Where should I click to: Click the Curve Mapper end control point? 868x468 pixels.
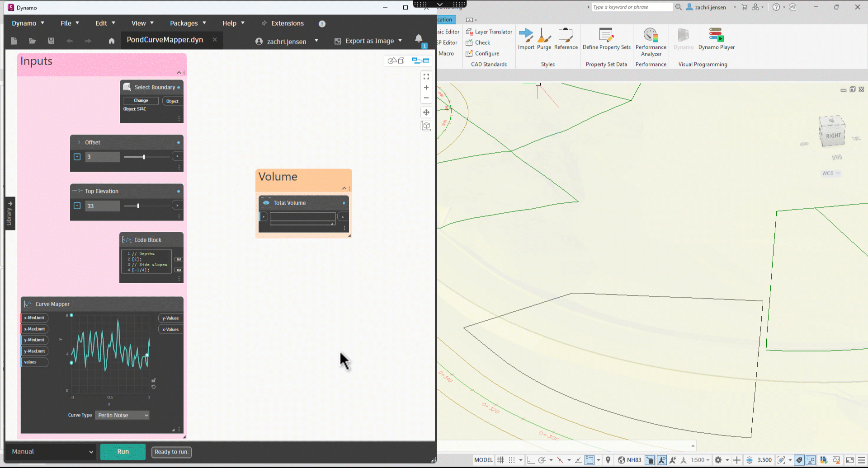147,356
